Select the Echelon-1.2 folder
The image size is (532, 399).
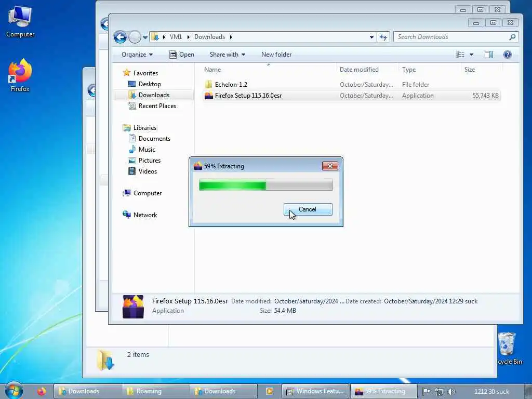click(231, 85)
